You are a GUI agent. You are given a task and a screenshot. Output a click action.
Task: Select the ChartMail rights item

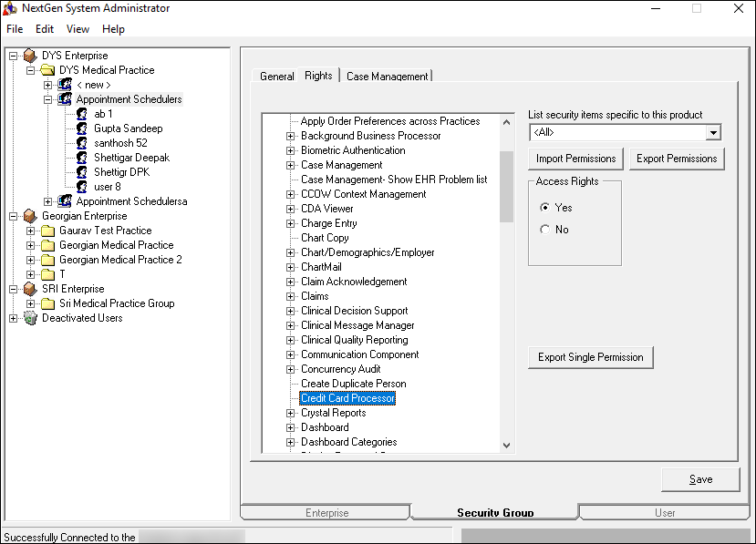pos(321,267)
